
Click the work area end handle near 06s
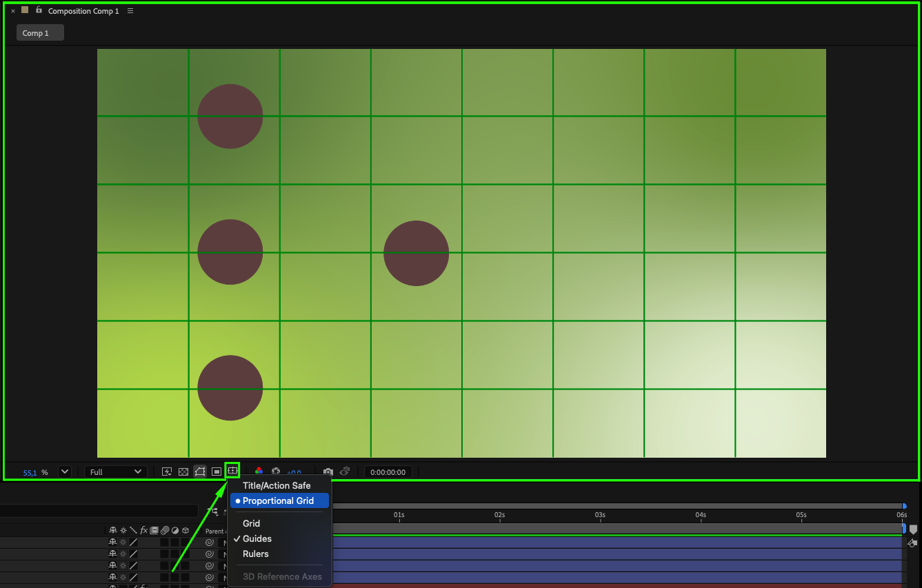click(x=904, y=528)
